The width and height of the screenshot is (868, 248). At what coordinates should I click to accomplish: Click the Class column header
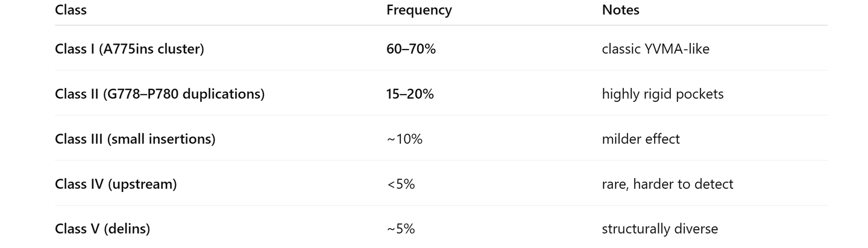pos(71,10)
